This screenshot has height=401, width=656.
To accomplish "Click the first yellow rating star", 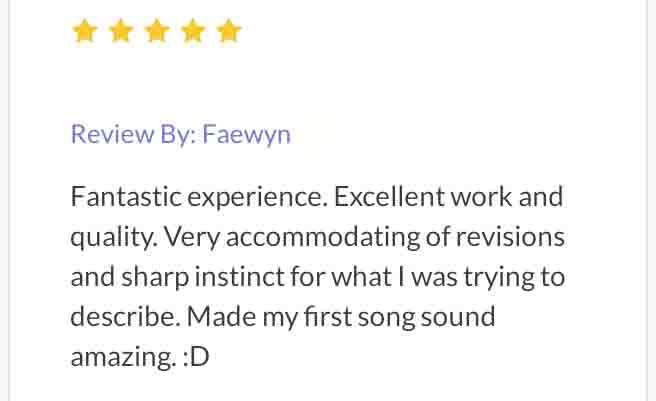I will pyautogui.click(x=85, y=31).
